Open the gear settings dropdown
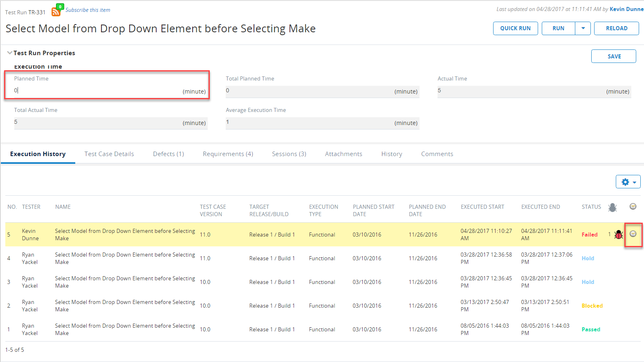Image resolution: width=644 pixels, height=362 pixels. (x=628, y=182)
